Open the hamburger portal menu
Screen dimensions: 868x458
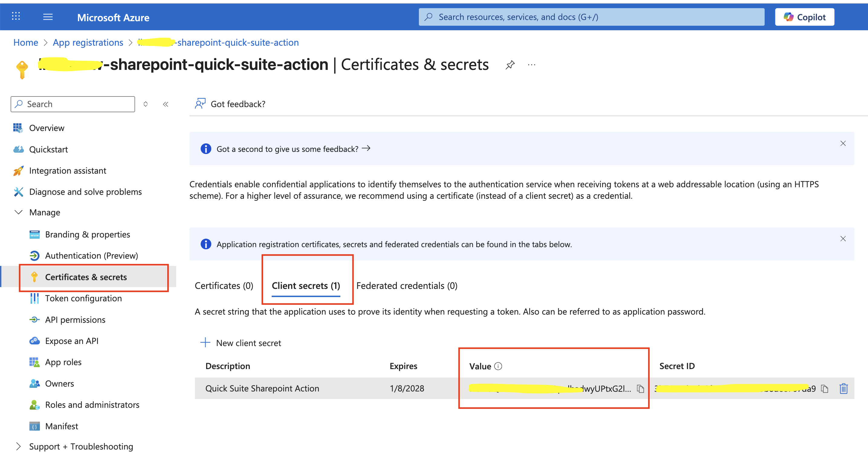coord(48,17)
